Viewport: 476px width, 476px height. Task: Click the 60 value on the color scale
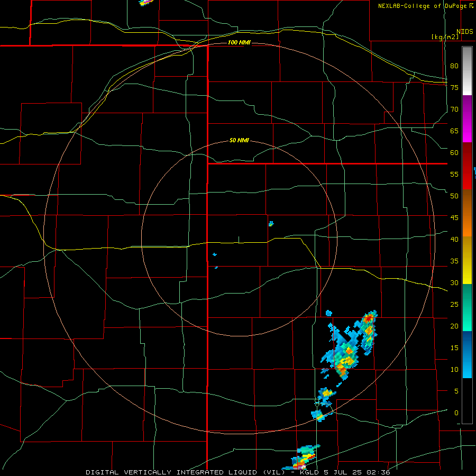click(x=454, y=153)
